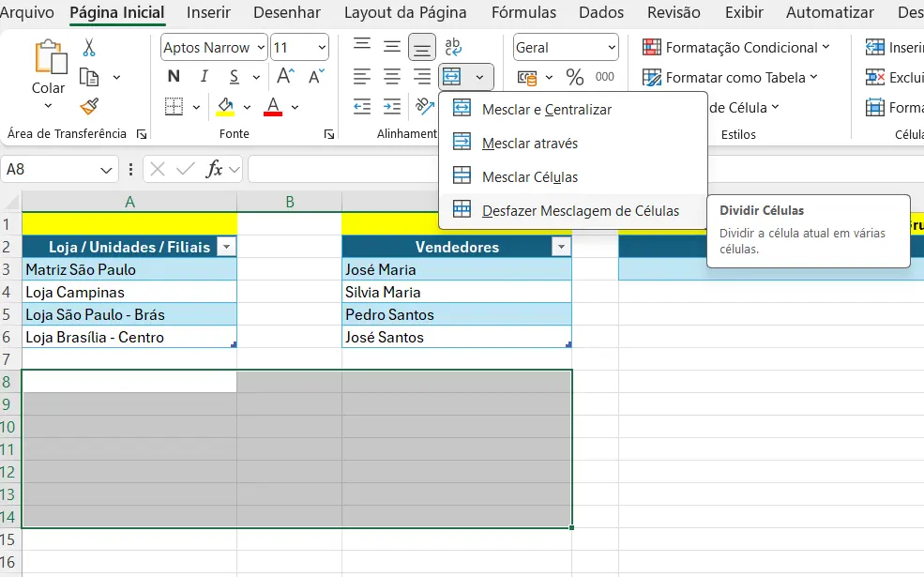This screenshot has height=577, width=924.
Task: Open Formatação Condicional button
Action: pyautogui.click(x=736, y=48)
